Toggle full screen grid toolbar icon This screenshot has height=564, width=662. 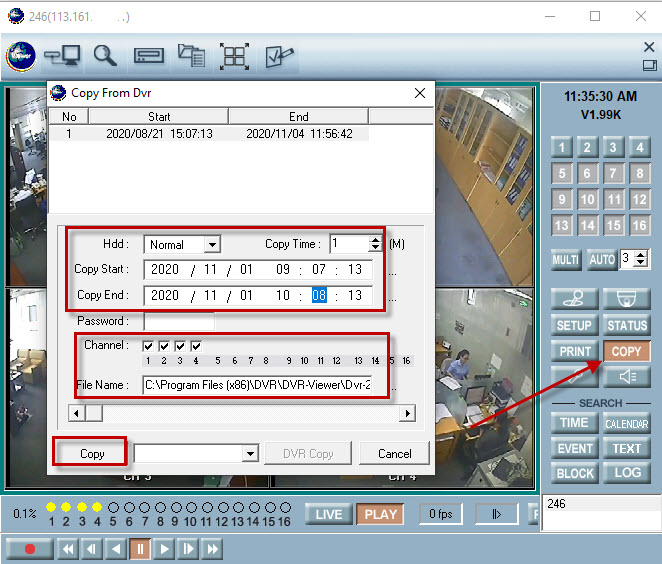tap(234, 56)
